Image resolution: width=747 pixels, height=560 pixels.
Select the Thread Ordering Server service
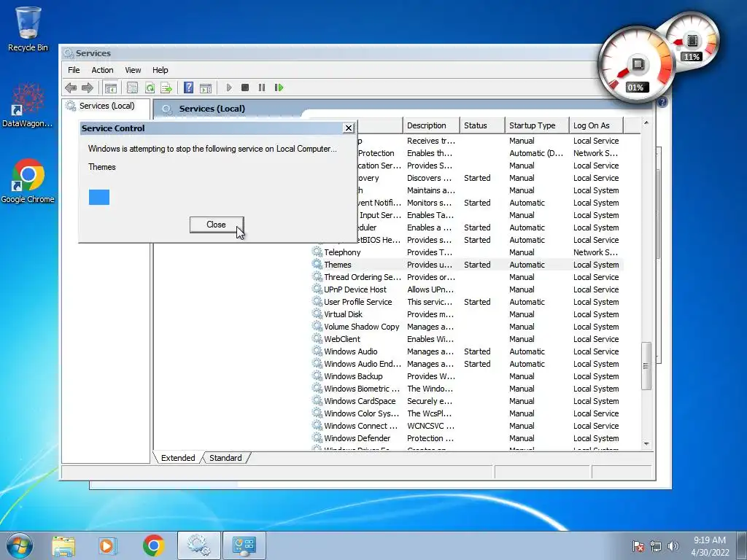click(467, 277)
